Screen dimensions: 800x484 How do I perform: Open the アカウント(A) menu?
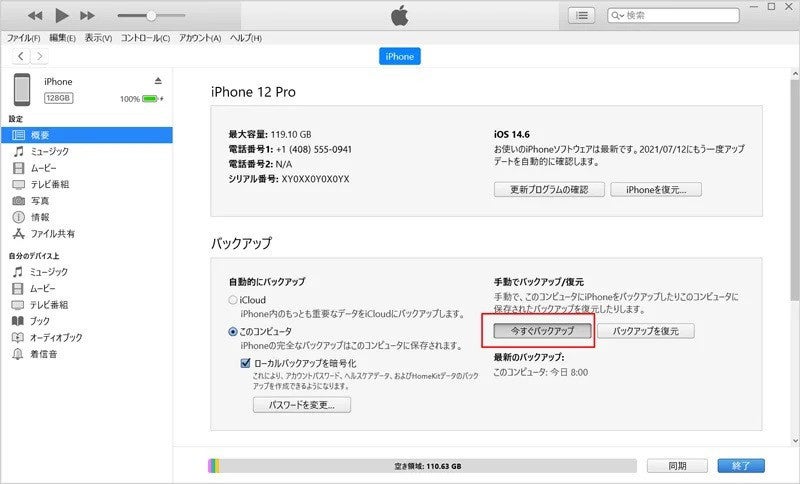coord(199,38)
